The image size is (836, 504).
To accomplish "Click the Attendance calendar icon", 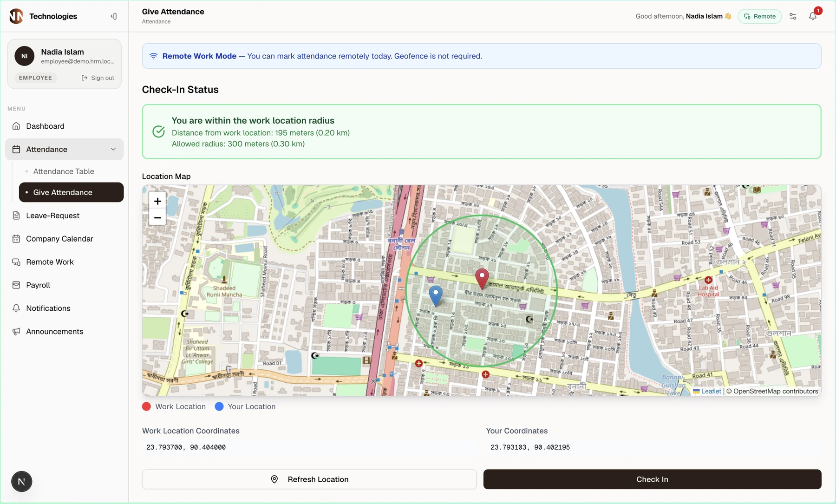I will click(16, 150).
